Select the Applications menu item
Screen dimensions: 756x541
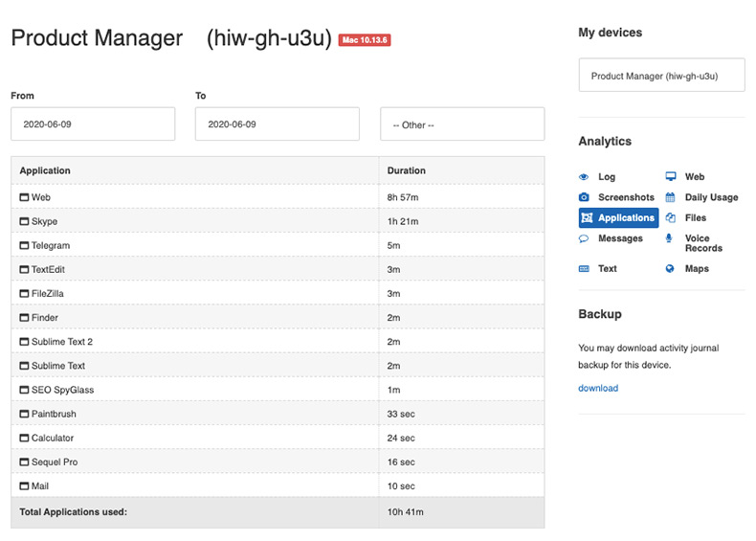(618, 217)
